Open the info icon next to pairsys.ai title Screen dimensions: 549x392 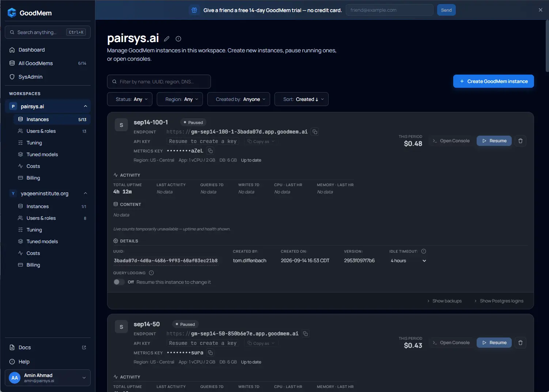tap(178, 39)
